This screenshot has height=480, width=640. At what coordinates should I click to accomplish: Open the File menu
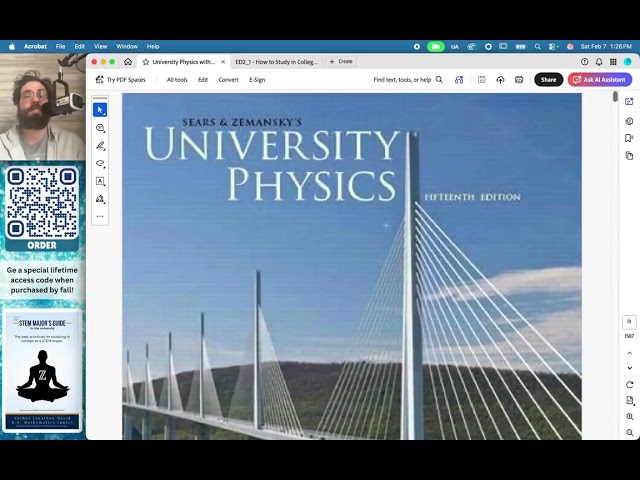(x=60, y=47)
